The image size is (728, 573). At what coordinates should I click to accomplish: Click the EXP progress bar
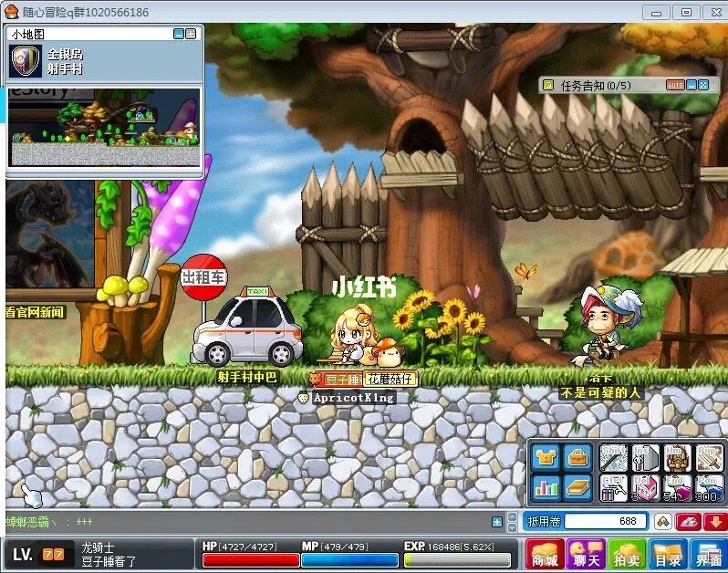click(x=457, y=560)
